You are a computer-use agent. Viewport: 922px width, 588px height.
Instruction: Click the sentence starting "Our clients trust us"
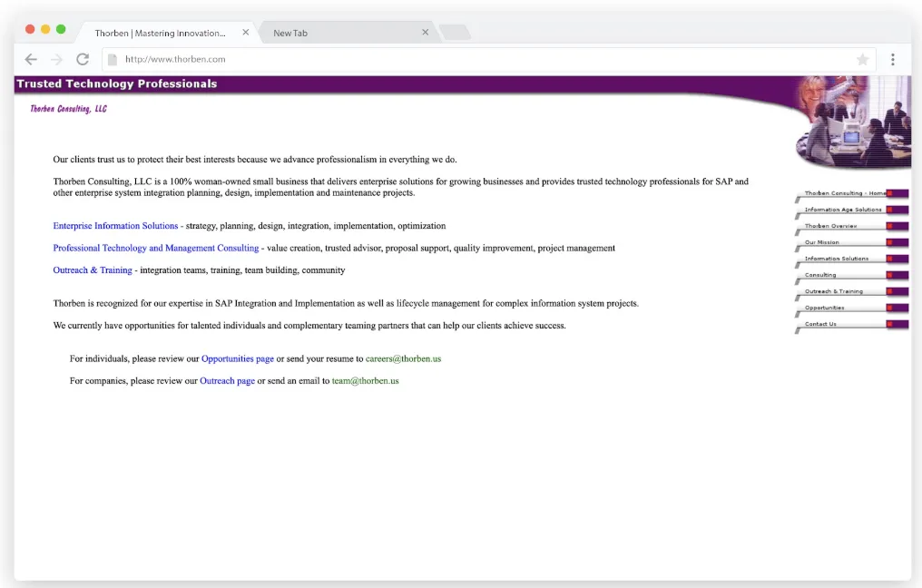(x=255, y=160)
